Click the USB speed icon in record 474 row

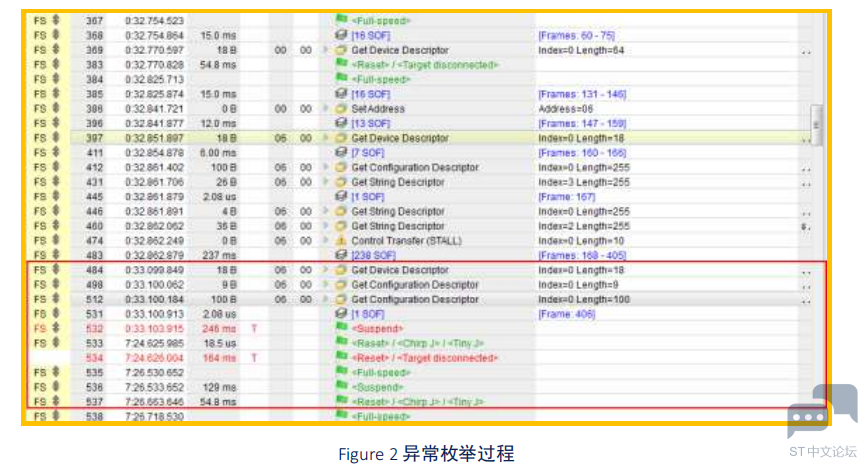click(x=56, y=240)
